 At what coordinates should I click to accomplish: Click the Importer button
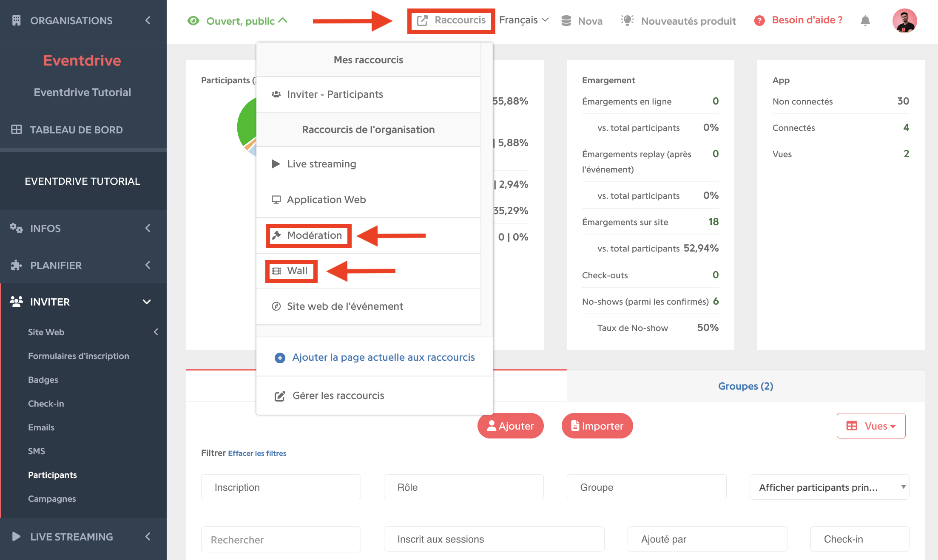597,426
